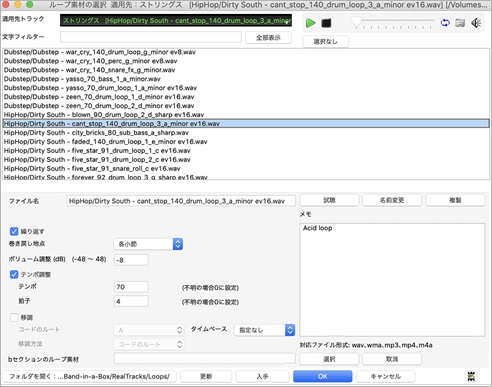Stop loop playback with black square
Screen dimensions: 492x387
click(326, 23)
